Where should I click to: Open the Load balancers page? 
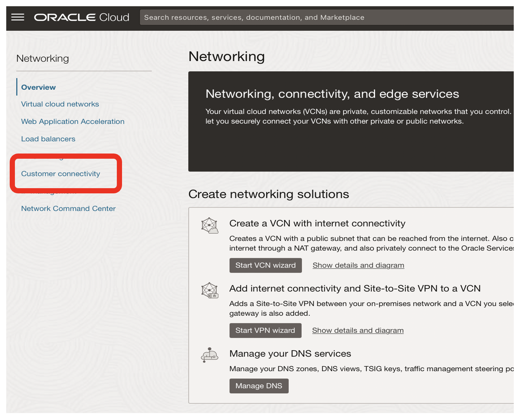pyautogui.click(x=48, y=139)
